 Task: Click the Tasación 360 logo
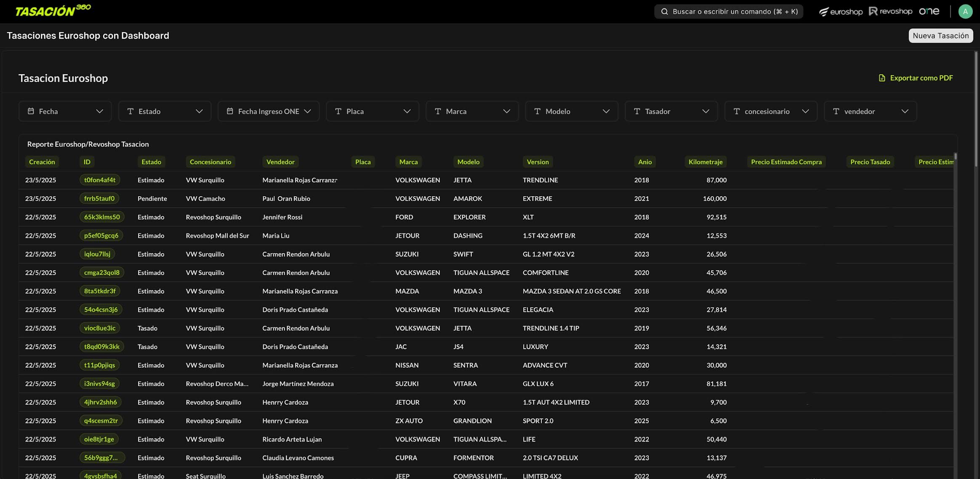[53, 11]
